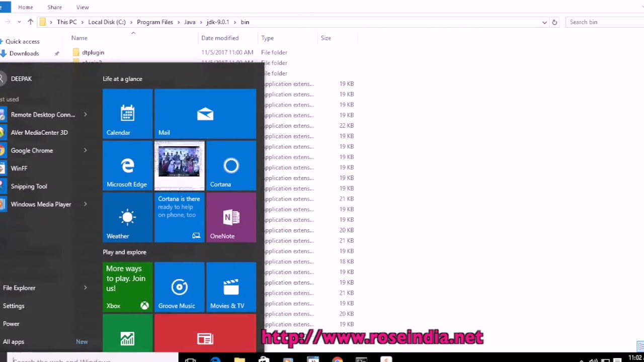
Task: Switch to the Share ribbon tab
Action: (54, 7)
